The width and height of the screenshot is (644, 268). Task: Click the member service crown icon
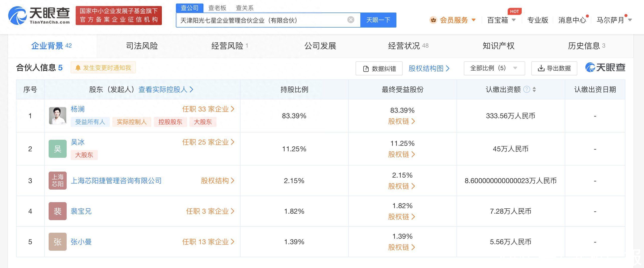click(x=433, y=20)
